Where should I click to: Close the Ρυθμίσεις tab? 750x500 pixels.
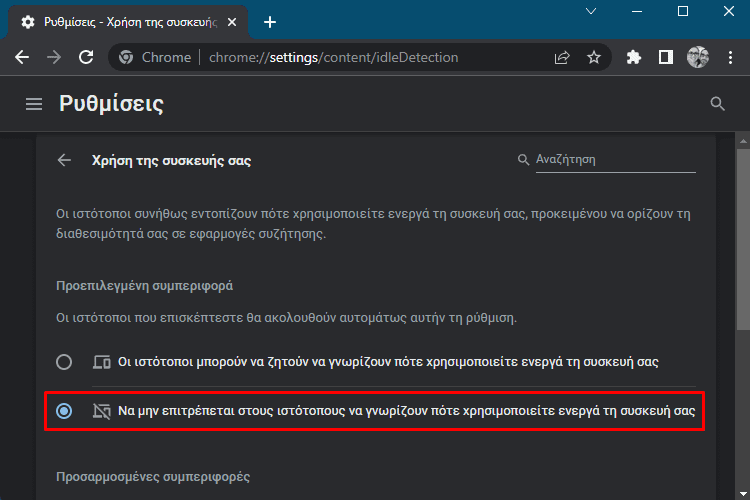(232, 22)
